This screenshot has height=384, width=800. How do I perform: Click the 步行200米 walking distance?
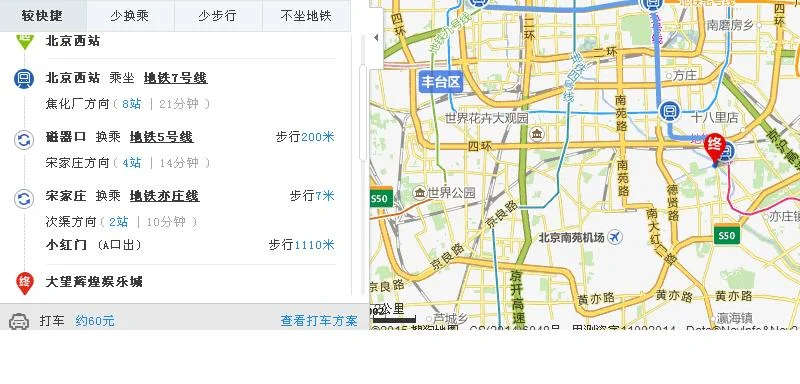point(305,137)
